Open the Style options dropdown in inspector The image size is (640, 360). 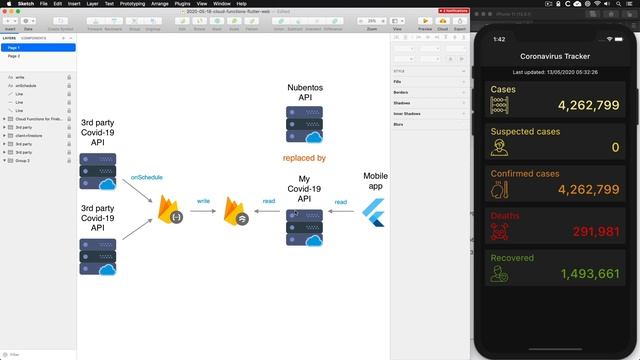464,71
